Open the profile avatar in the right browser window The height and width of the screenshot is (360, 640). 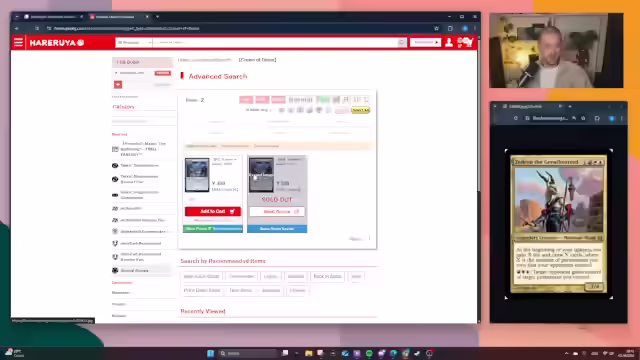(x=611, y=118)
